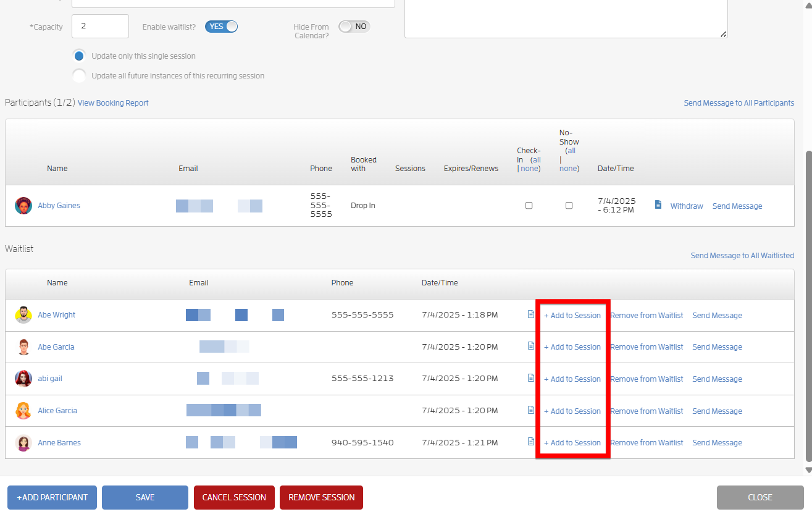
Task: Click the CLOSE button
Action: (760, 497)
